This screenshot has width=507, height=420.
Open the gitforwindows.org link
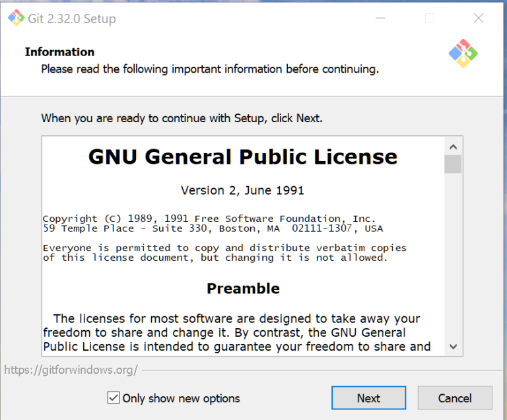(71, 370)
